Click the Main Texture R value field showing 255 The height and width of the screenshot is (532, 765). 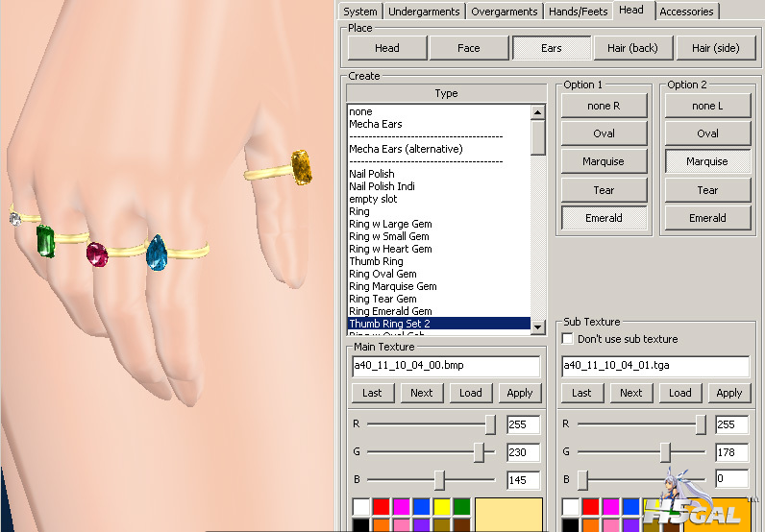tap(523, 424)
